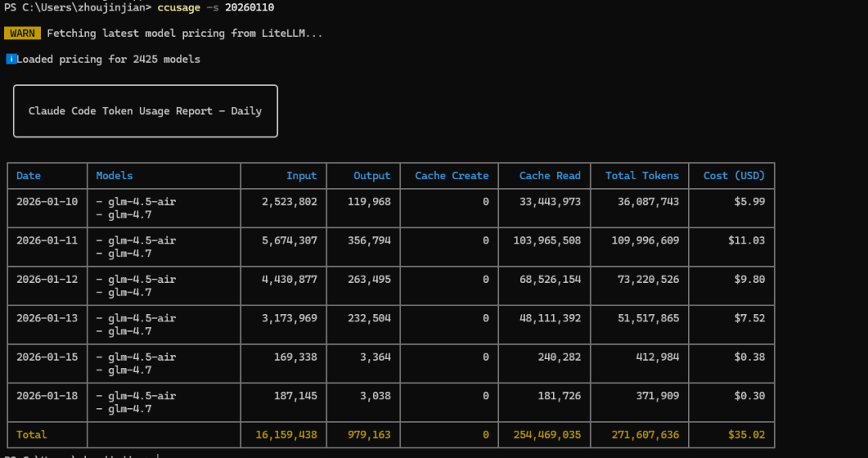Click the Output column header
This screenshot has height=458, width=868.
tap(372, 175)
